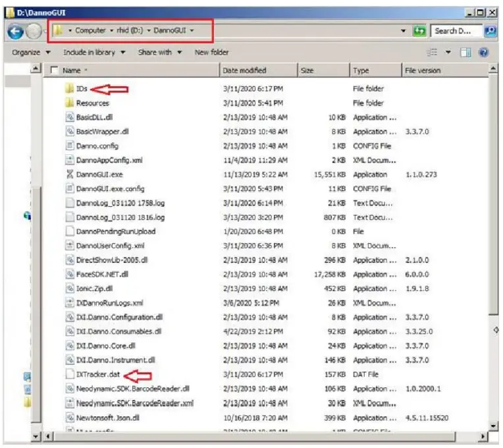Image resolution: width=503 pixels, height=448 pixels.
Task: Open the view options dropdown arrow
Action: point(448,52)
